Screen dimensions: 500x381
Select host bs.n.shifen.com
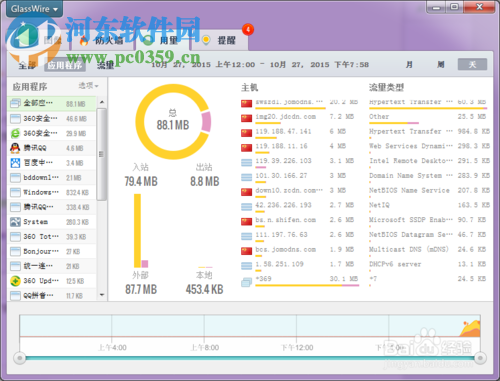point(286,220)
